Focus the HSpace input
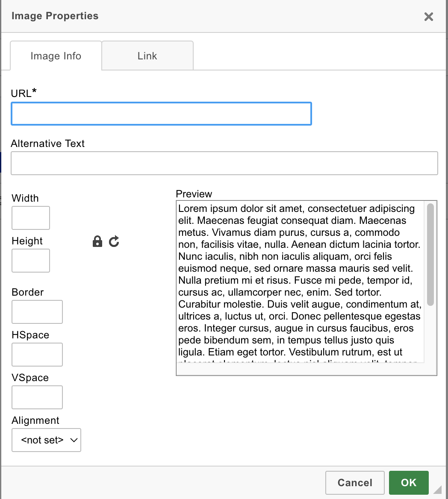 [37, 355]
